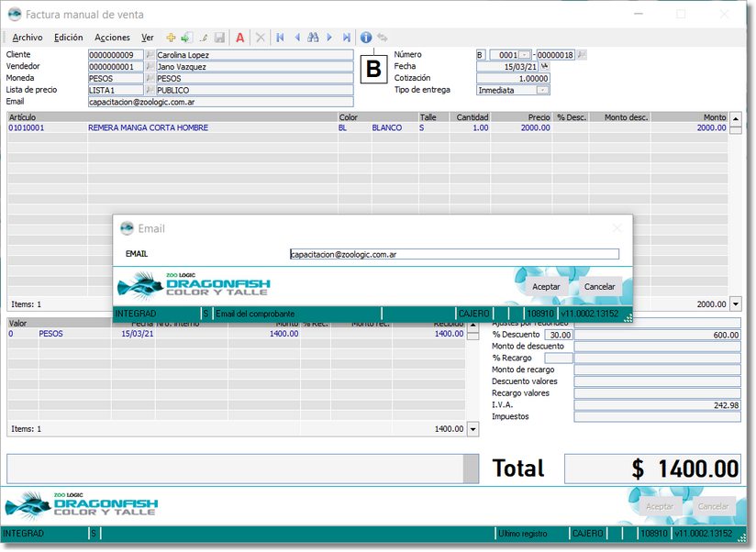756x552 pixels.
Task: Click the blue information icon
Action: (366, 38)
